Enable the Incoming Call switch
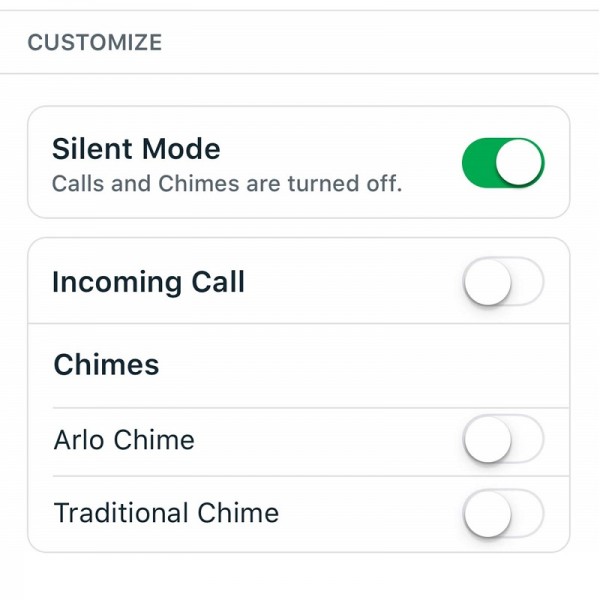This screenshot has height=600, width=600. [x=504, y=282]
